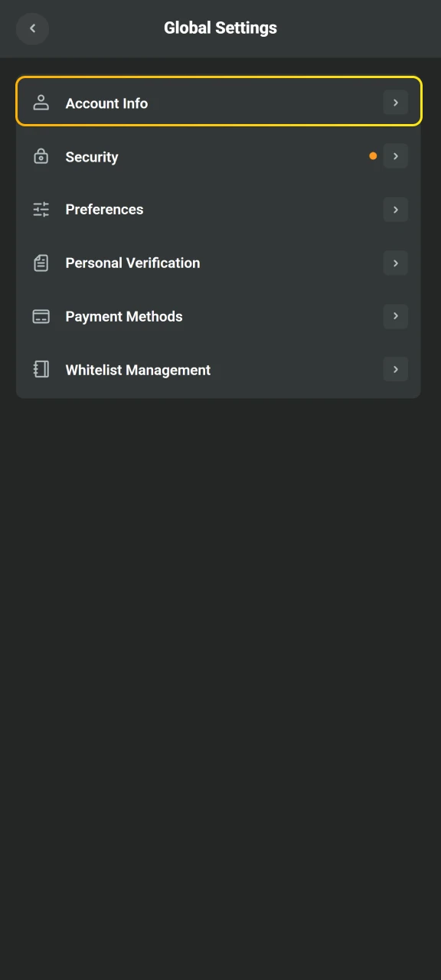Image resolution: width=441 pixels, height=980 pixels.
Task: Click the Security padlock icon
Action: pos(41,156)
